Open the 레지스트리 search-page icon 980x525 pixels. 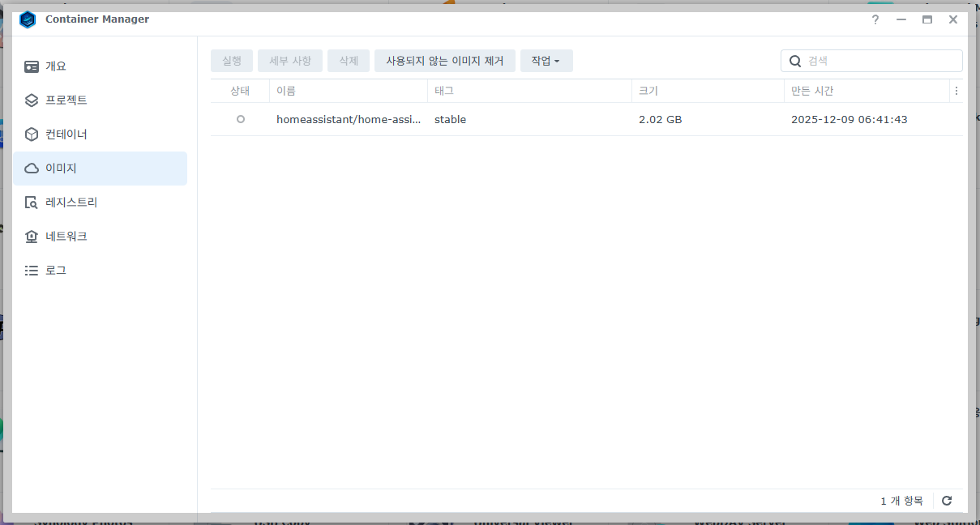(32, 203)
